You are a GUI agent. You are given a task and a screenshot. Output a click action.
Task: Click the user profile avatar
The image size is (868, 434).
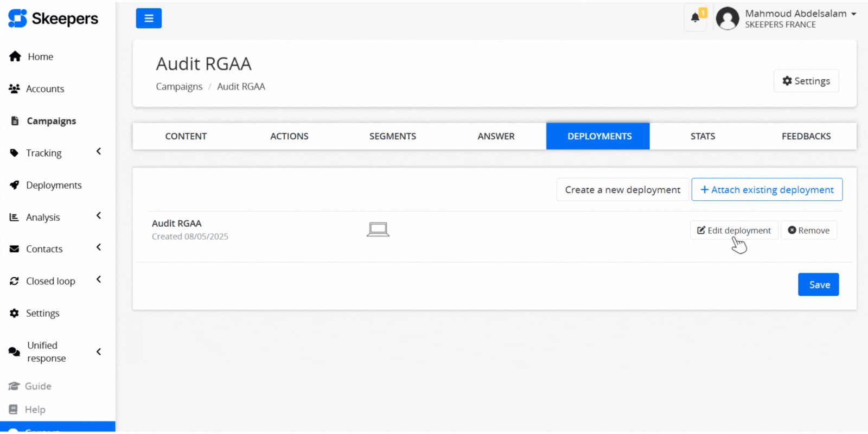point(727,19)
